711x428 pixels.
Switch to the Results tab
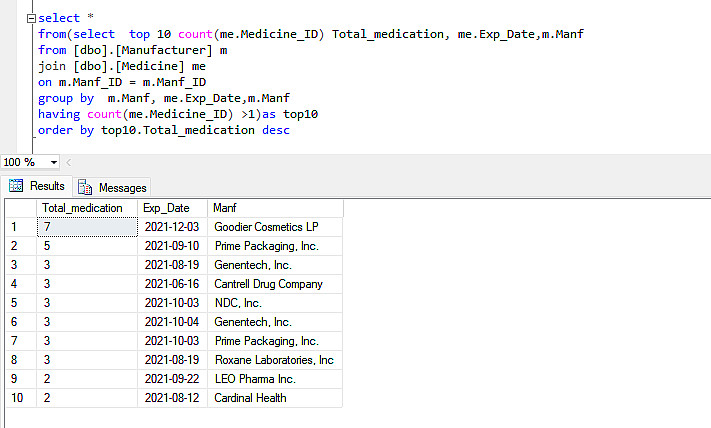[36, 186]
